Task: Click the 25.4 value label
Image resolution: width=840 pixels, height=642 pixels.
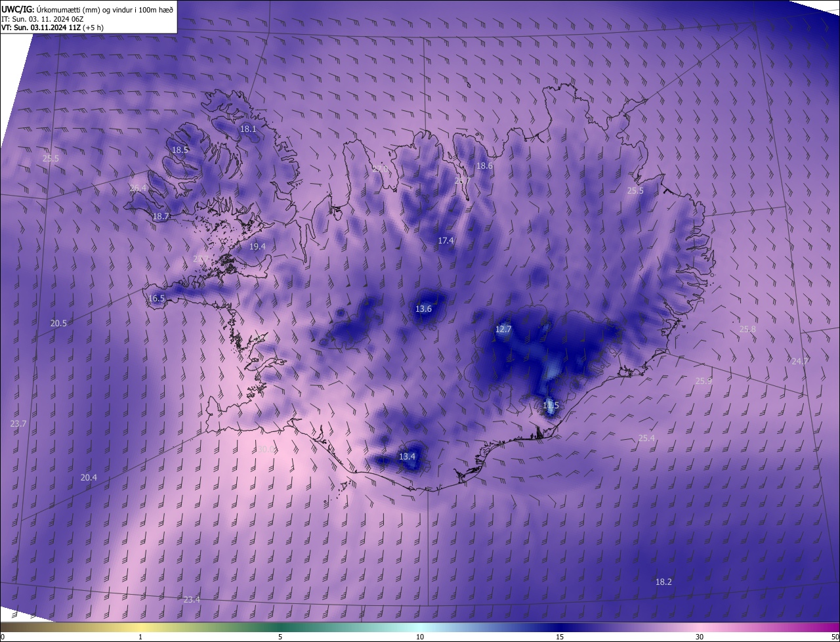Action: (x=646, y=438)
